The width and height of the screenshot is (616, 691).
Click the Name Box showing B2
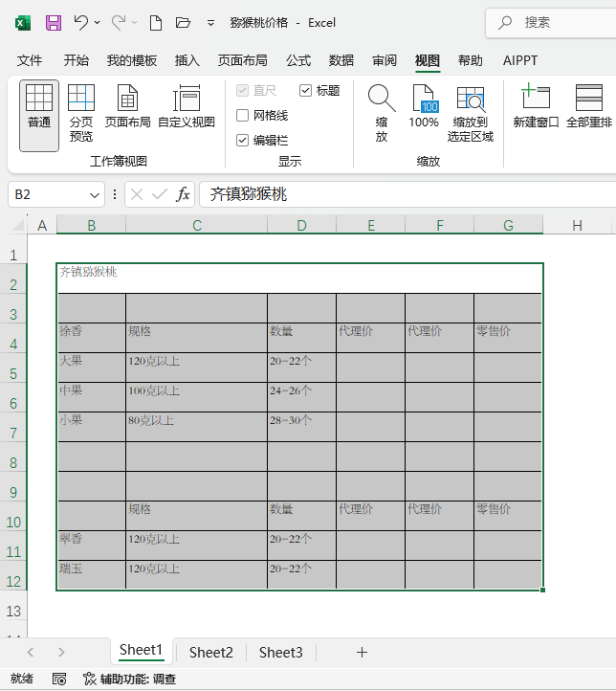pos(49,194)
